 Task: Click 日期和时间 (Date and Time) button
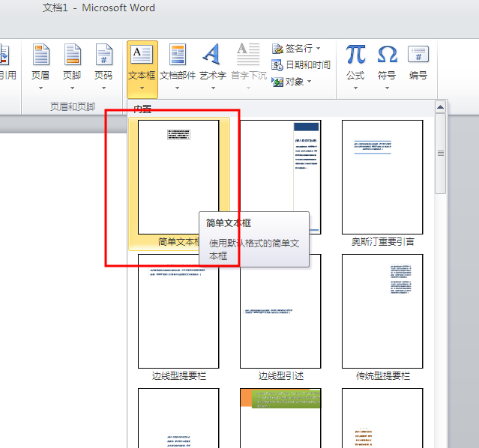[301, 65]
